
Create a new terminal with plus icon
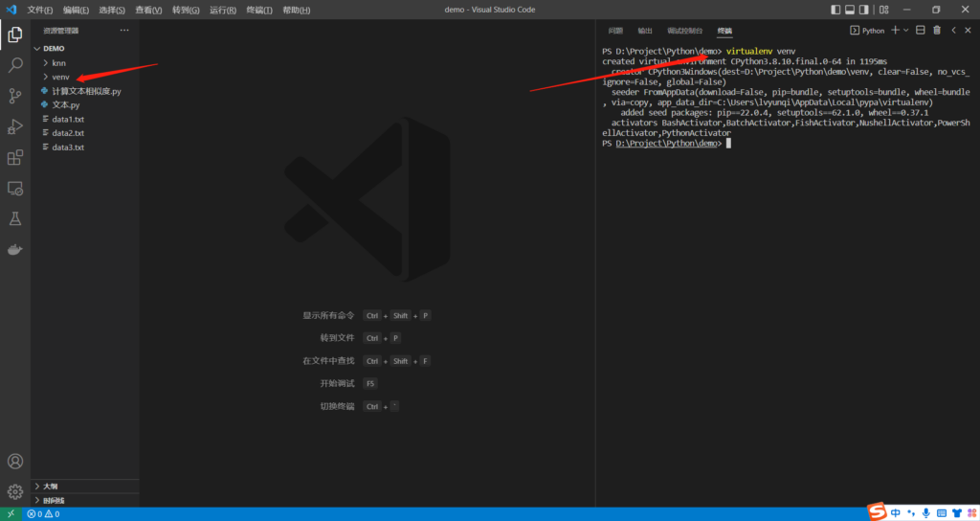coord(895,30)
